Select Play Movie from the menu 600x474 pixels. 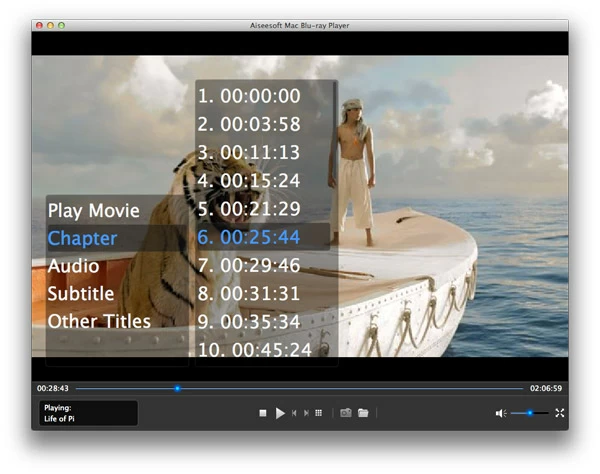[x=94, y=211]
